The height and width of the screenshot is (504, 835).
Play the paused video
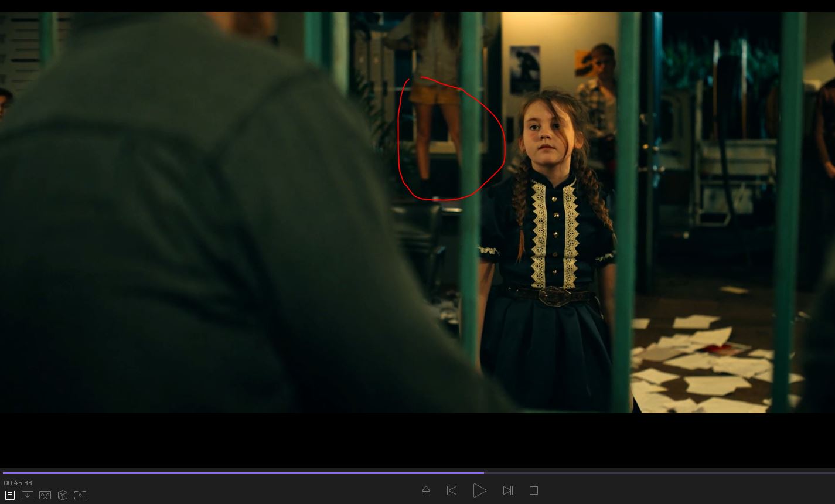click(479, 491)
